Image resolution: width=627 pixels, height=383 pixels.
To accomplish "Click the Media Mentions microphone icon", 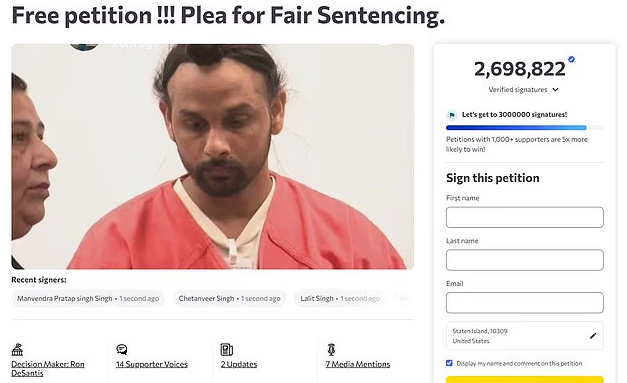I will [x=331, y=349].
